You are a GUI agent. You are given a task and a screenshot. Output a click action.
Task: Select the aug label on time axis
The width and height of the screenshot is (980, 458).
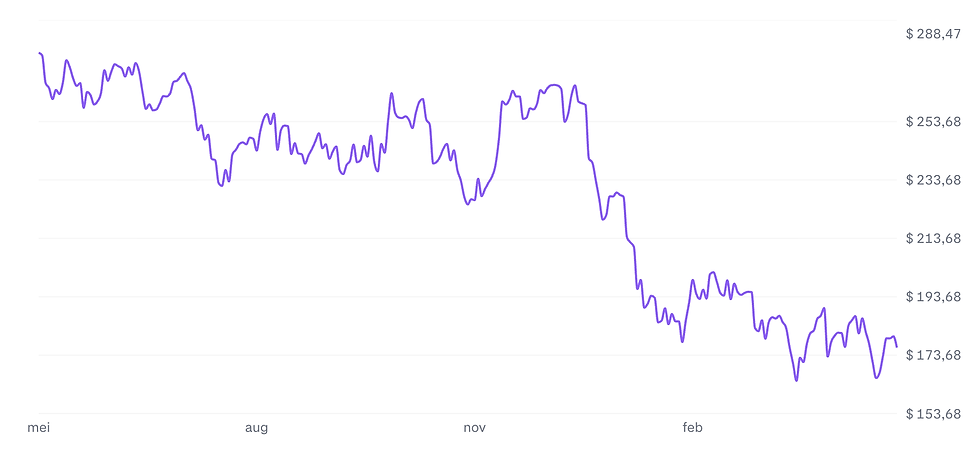pyautogui.click(x=256, y=428)
